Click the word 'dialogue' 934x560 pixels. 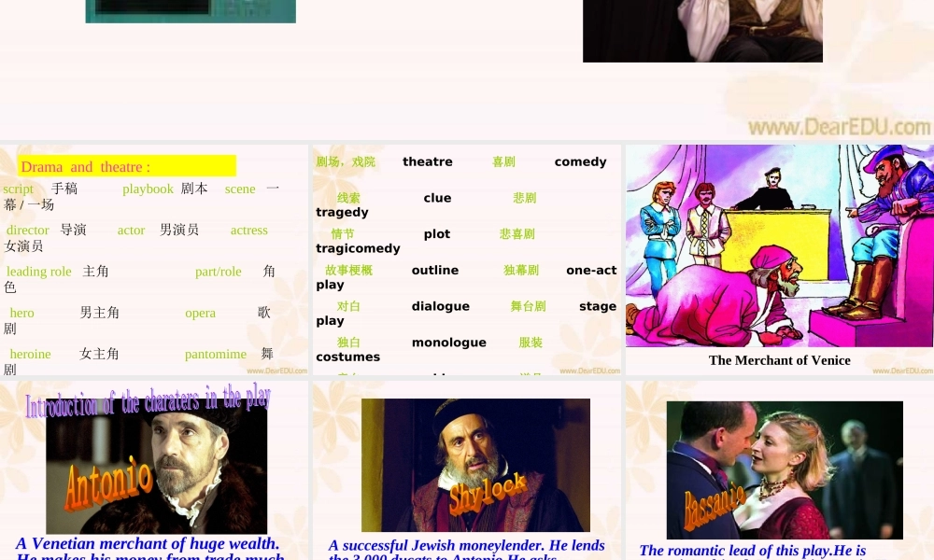click(440, 306)
